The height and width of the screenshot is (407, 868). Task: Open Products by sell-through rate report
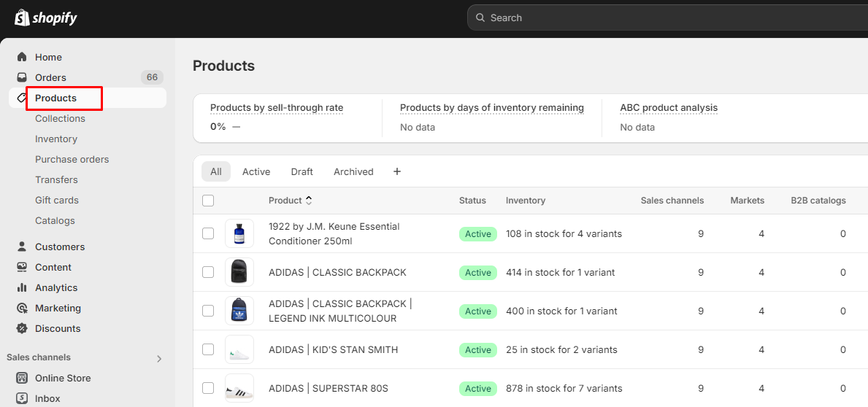[x=277, y=107]
